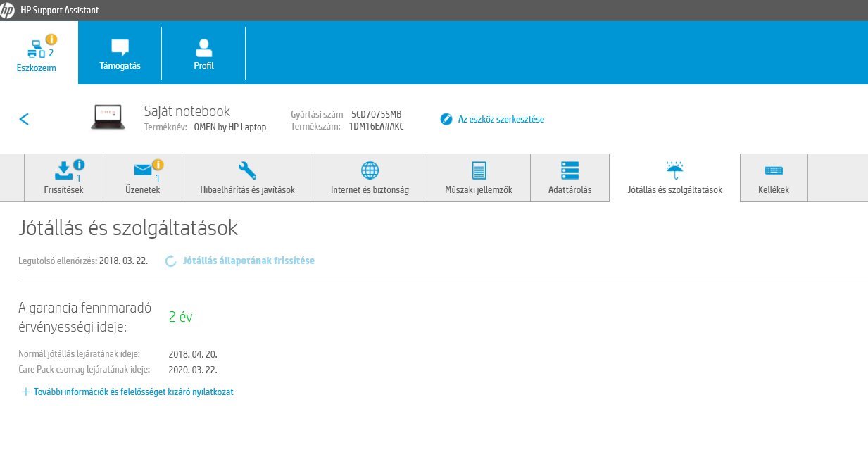The height and width of the screenshot is (457, 868).
Task: Click the Támogatás chat bubble icon
Action: pyautogui.click(x=120, y=47)
